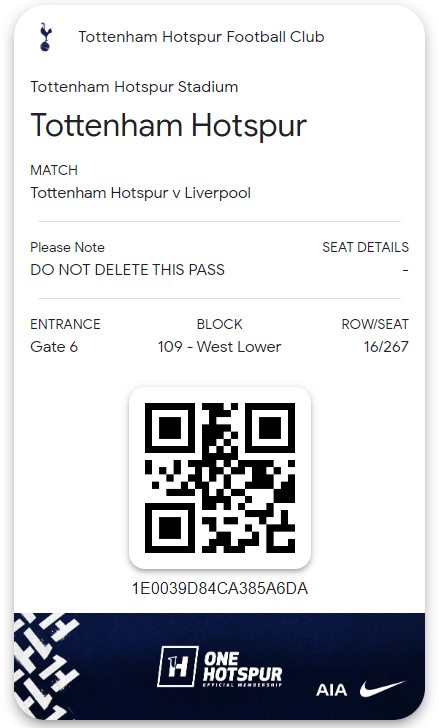
Task: Click the Nike swoosh logo
Action: pos(382,688)
